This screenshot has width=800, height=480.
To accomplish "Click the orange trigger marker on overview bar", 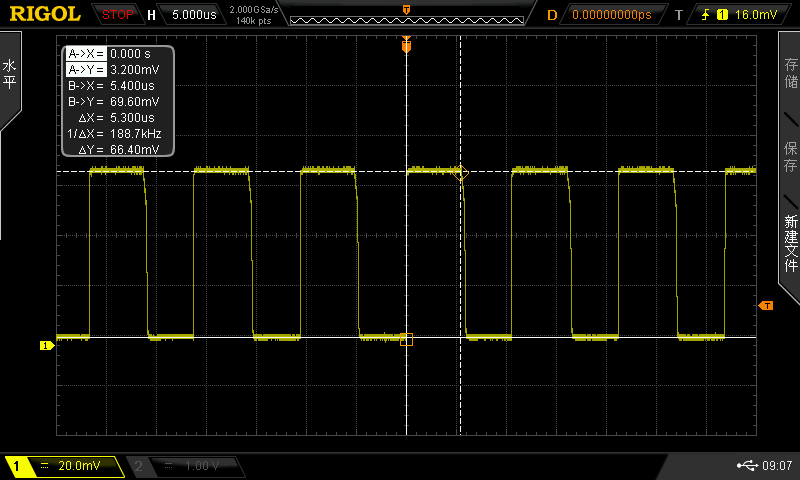I will point(407,10).
